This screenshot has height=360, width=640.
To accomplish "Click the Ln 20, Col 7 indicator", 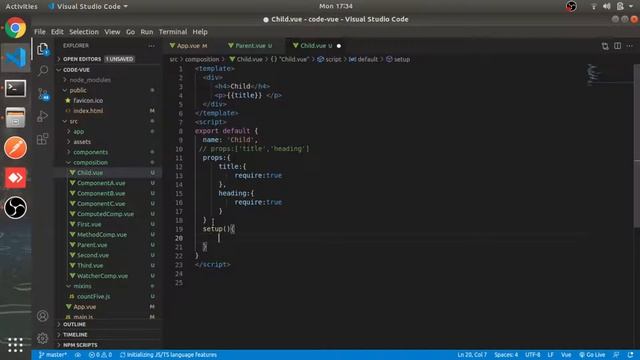I will tap(472, 355).
